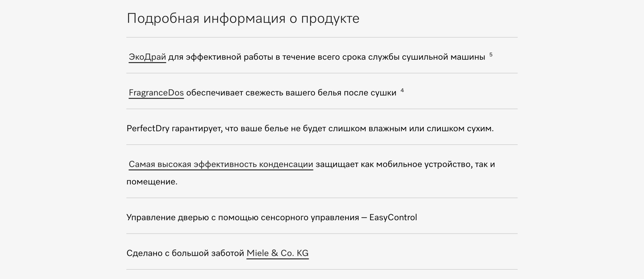Click the Подробная информация о продукте heading
The height and width of the screenshot is (279, 644).
coord(243,18)
